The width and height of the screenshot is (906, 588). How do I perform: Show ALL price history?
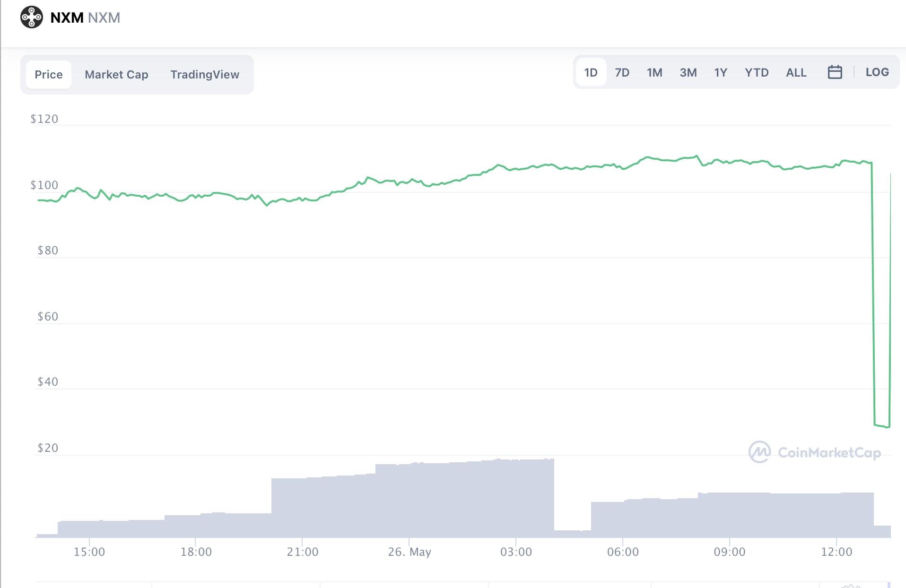click(796, 72)
